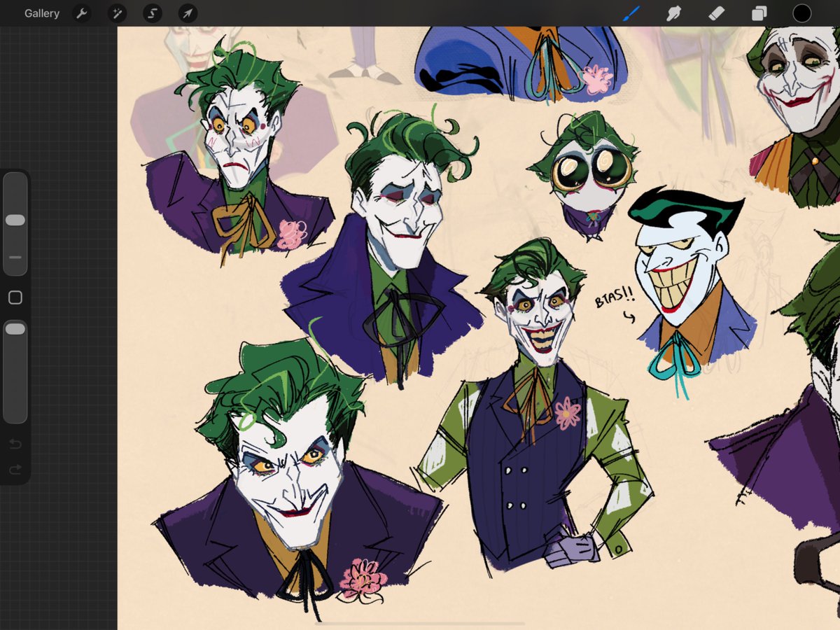This screenshot has width=840, height=630.
Task: Tap the big-eyed chibi Joker sketch
Action: point(587,175)
